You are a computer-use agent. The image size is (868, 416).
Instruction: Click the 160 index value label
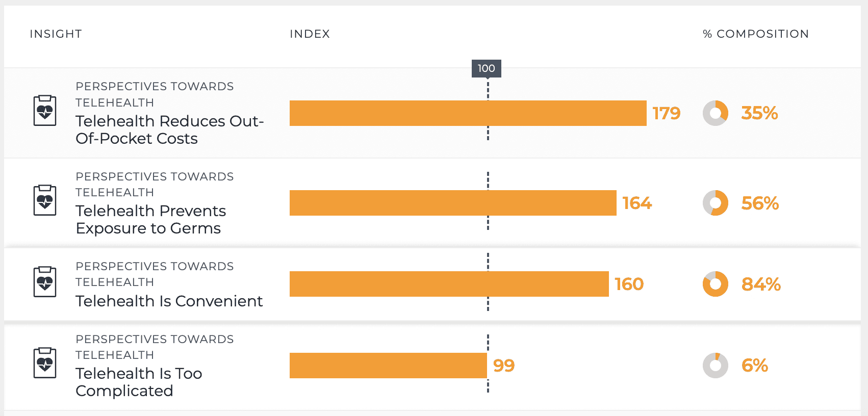point(629,284)
